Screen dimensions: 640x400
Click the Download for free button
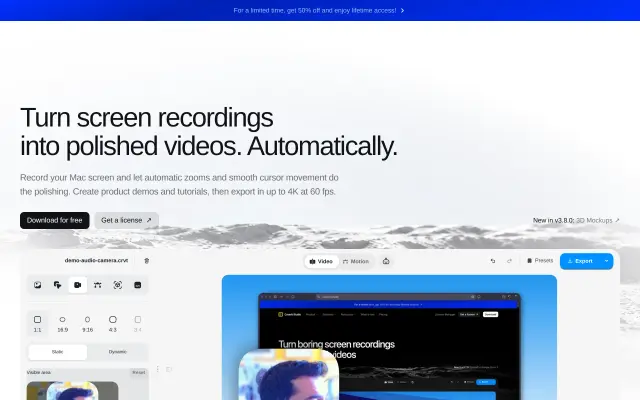coord(55,220)
